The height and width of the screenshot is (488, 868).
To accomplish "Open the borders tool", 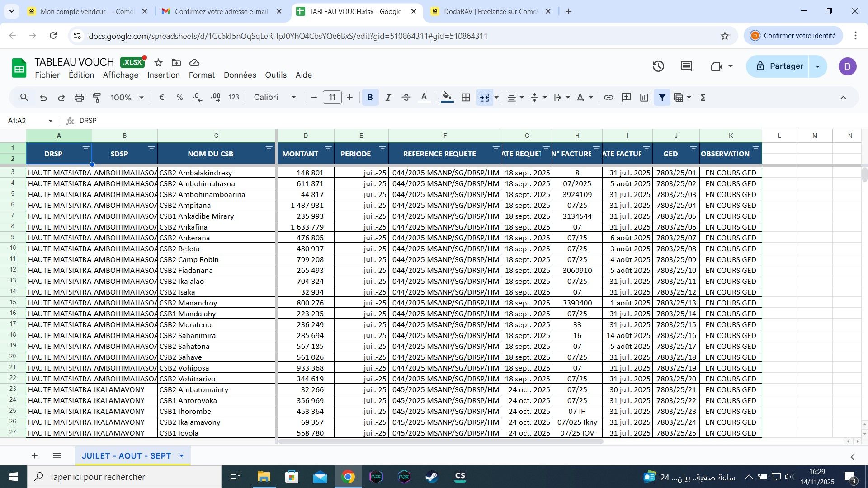I will (466, 97).
